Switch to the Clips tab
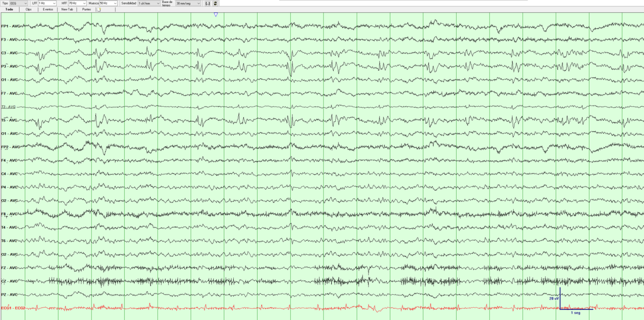The width and height of the screenshot is (644, 320). click(x=28, y=9)
